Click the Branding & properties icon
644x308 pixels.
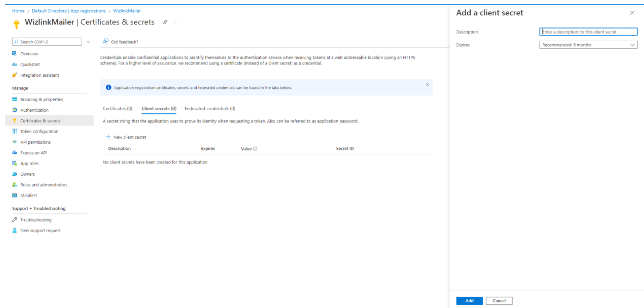[x=14, y=99]
